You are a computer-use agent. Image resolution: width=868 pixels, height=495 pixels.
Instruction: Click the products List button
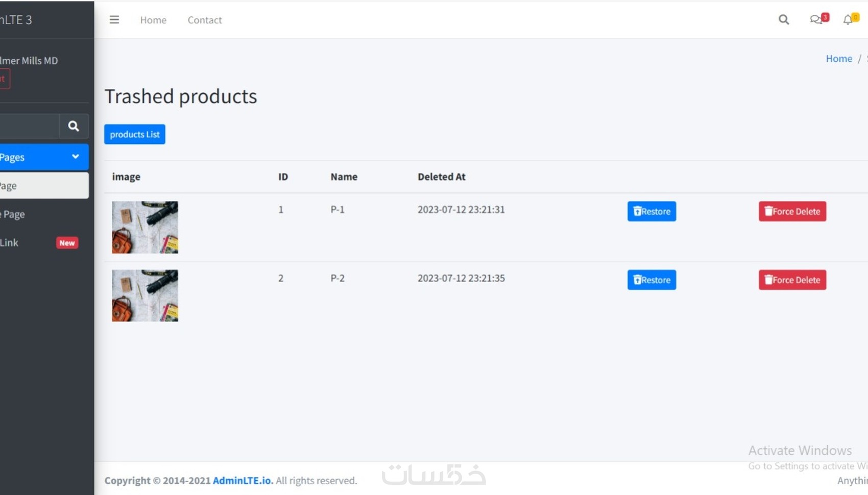[135, 134]
